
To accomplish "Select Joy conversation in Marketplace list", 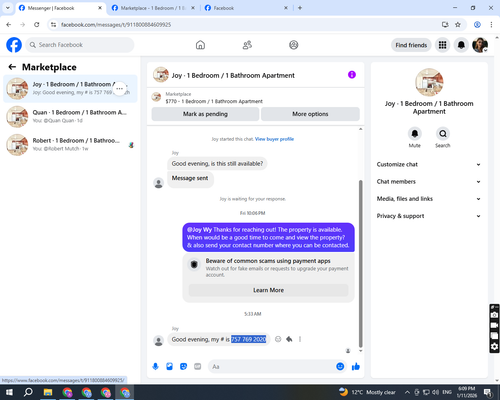I will [x=70, y=89].
